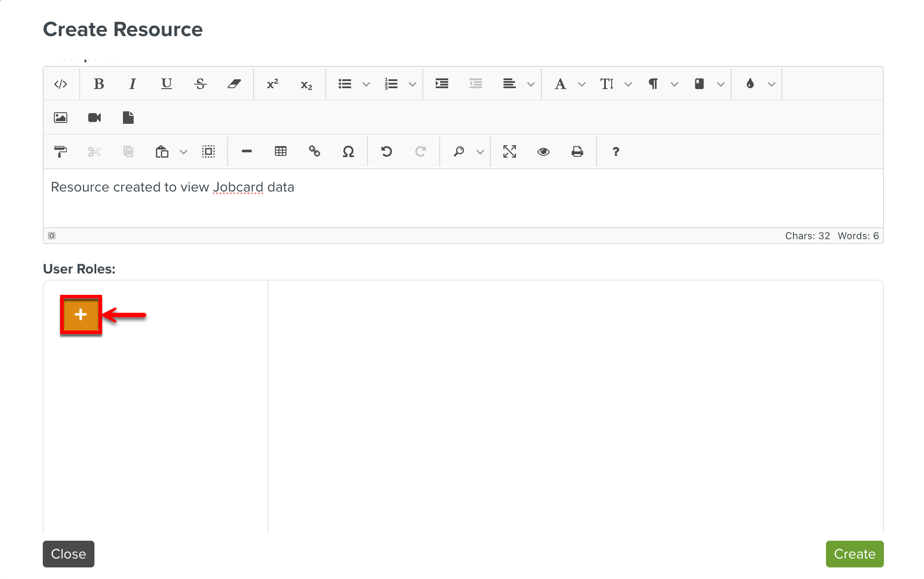Click the print icon
The image size is (924, 579).
pos(577,151)
